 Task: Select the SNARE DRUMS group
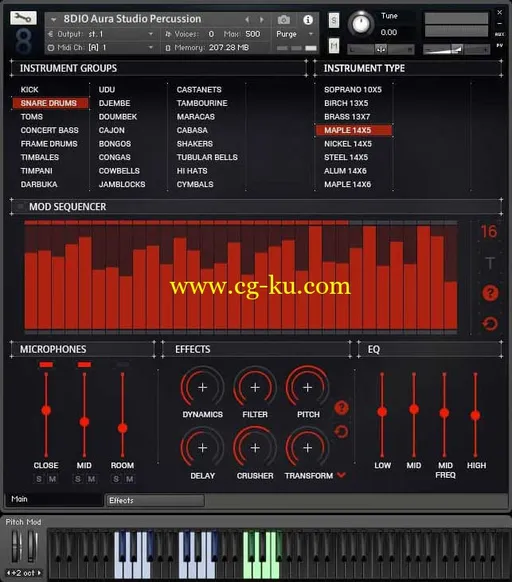pos(50,103)
